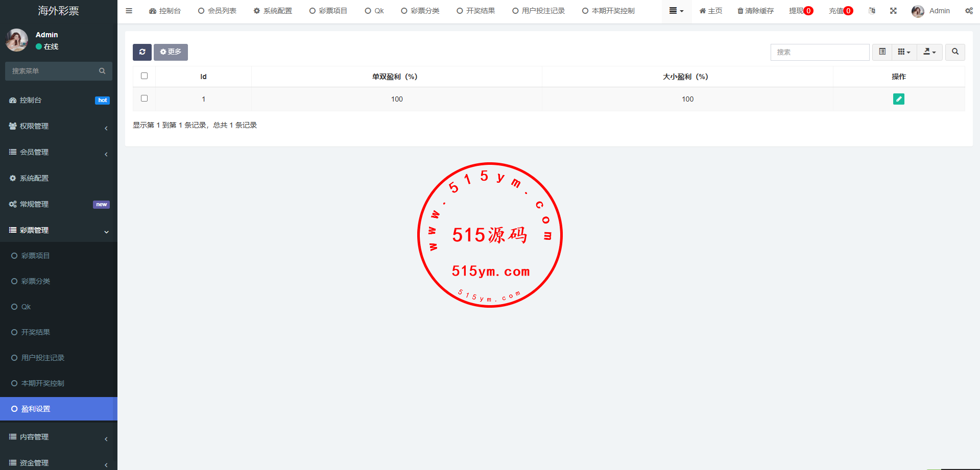Open the export data dropdown
This screenshot has width=980, height=470.
click(929, 52)
